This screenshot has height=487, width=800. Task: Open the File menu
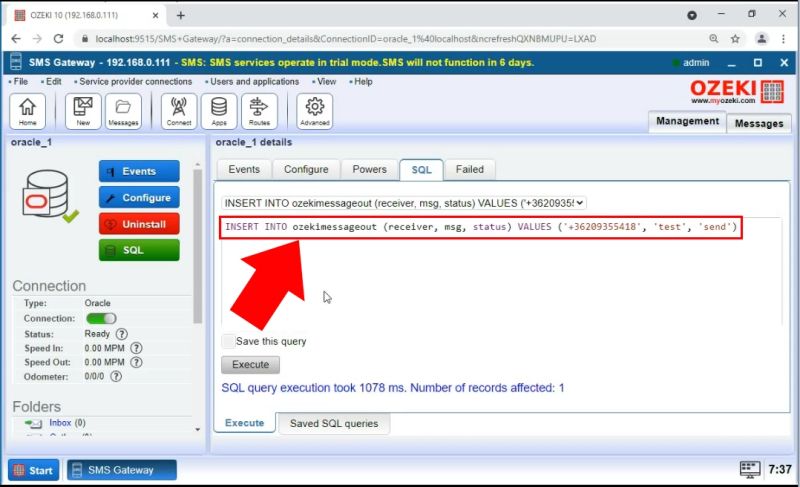click(x=20, y=82)
